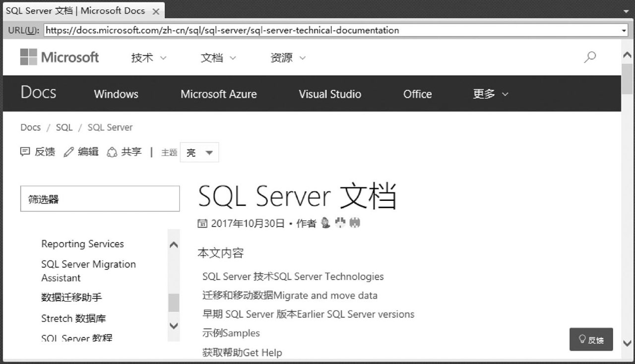Image resolution: width=635 pixels, height=364 pixels.
Task: Jump to Earlier SQL Server versions section
Action: [308, 314]
